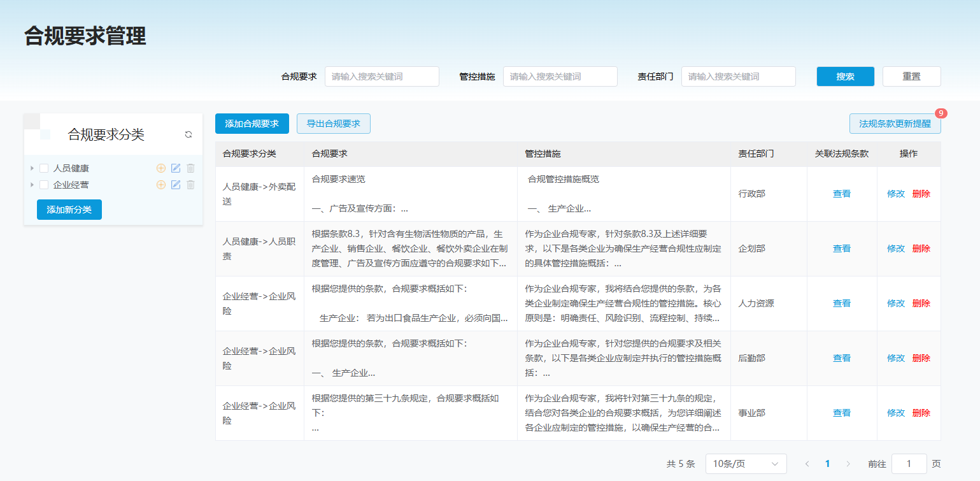Edit the 人员健康 category
Screen dimensions: 980x481
(176, 168)
